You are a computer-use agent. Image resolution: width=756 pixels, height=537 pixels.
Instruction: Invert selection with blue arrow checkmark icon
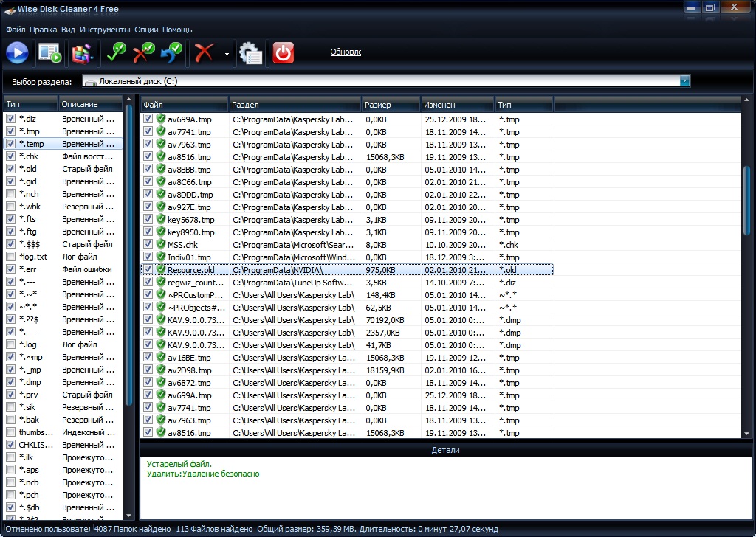[x=172, y=52]
